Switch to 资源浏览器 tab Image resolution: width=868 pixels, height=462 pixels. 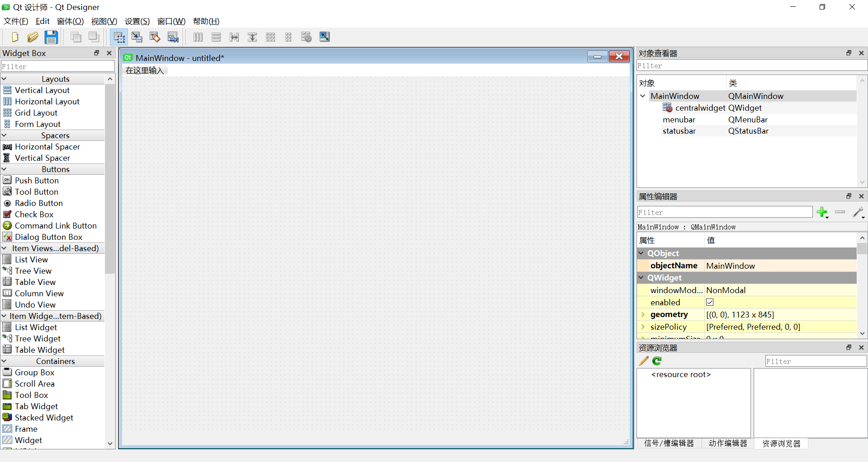[x=781, y=443]
